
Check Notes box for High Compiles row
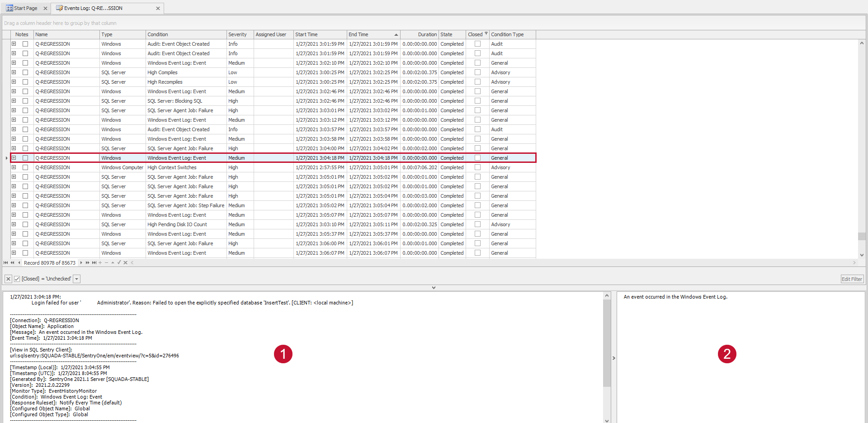[25, 72]
